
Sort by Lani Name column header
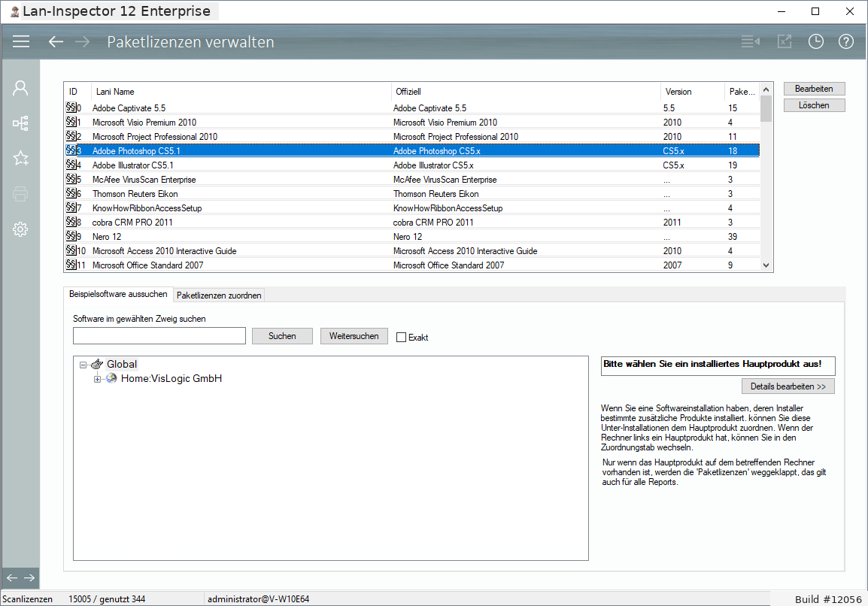241,91
